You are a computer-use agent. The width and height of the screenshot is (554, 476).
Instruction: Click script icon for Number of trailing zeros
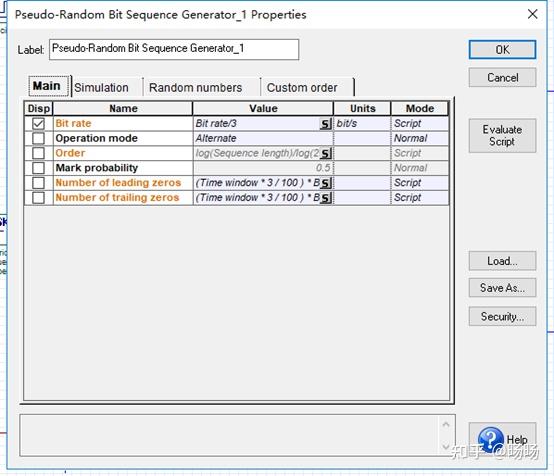pos(325,198)
